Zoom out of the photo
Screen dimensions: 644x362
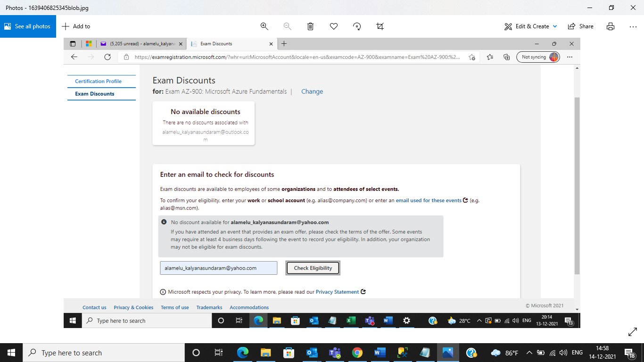287,26
